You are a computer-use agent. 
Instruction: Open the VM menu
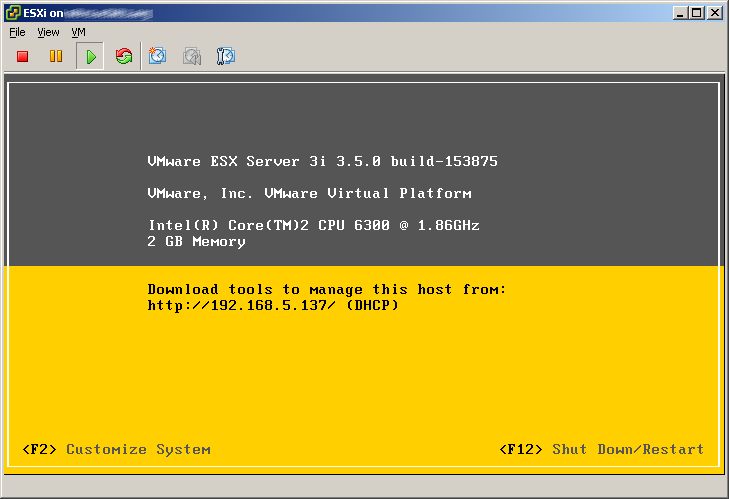point(78,32)
